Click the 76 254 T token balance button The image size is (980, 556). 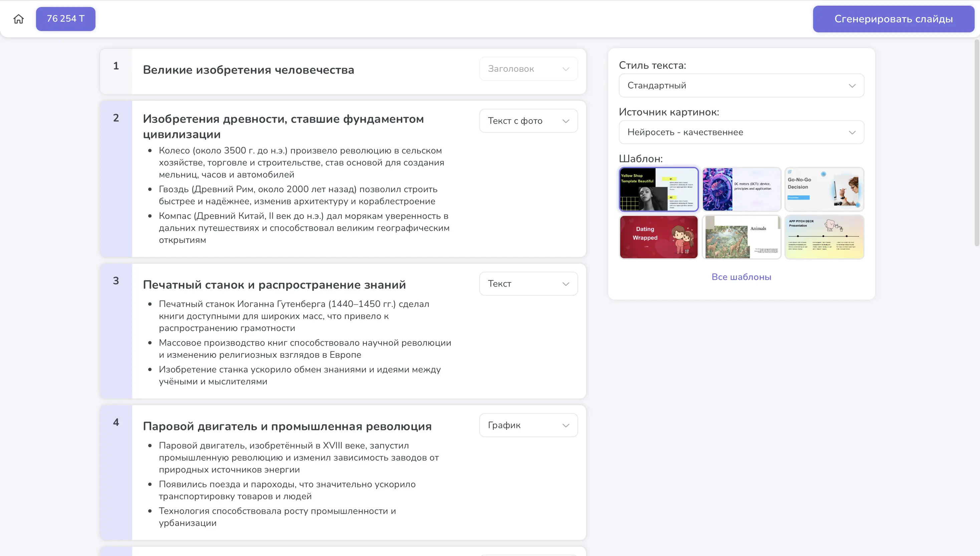pyautogui.click(x=66, y=19)
